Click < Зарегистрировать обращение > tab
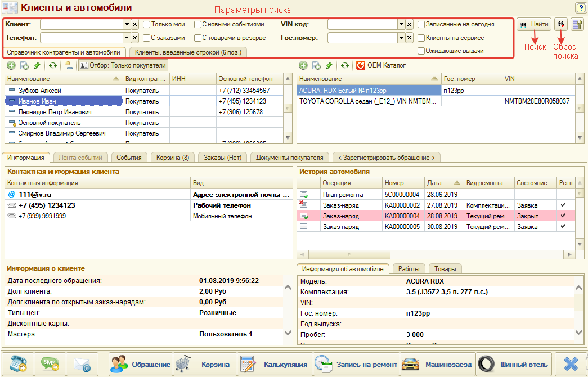The image size is (588, 377). point(386,158)
